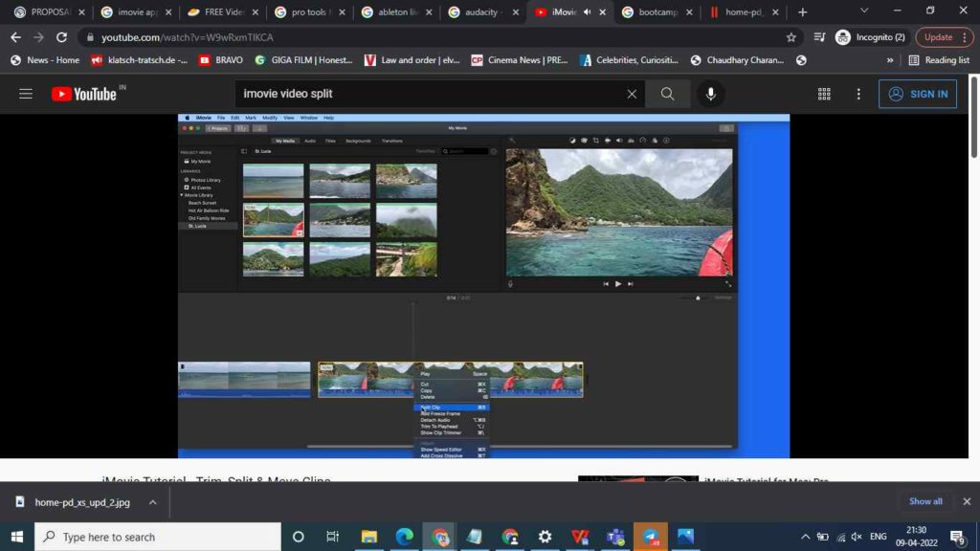Open the Photos app from the taskbar
This screenshot has height=551, width=980.
tap(685, 537)
